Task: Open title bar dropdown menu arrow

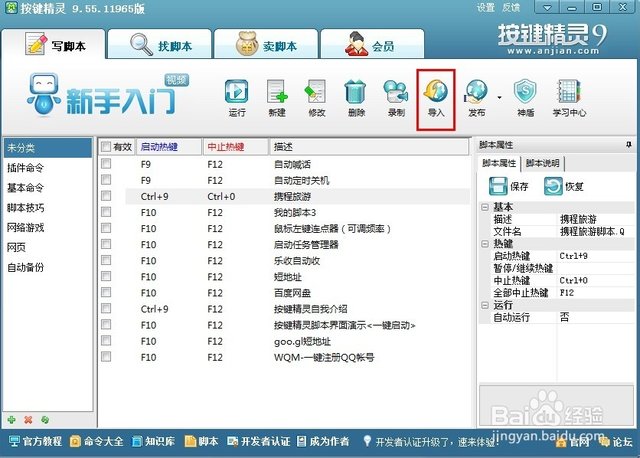Action: coord(547,8)
